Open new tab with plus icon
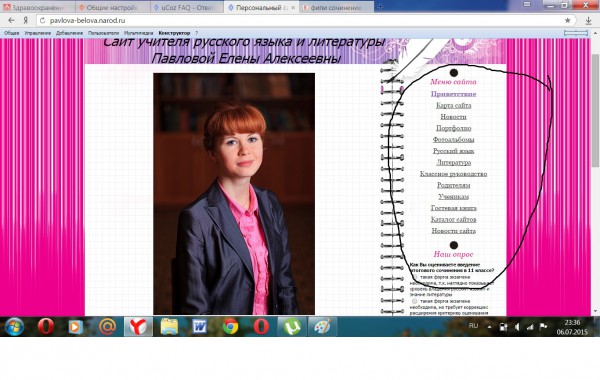600x380 pixels. click(x=380, y=7)
